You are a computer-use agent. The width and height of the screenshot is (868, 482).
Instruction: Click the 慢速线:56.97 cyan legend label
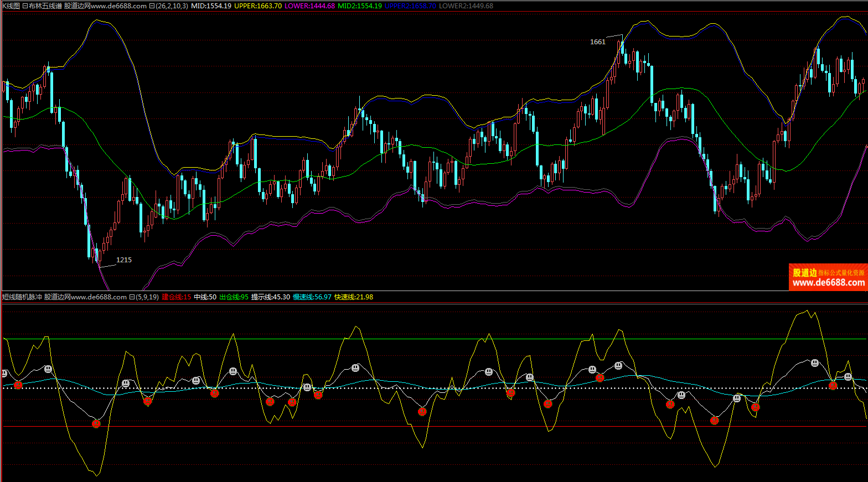point(312,297)
